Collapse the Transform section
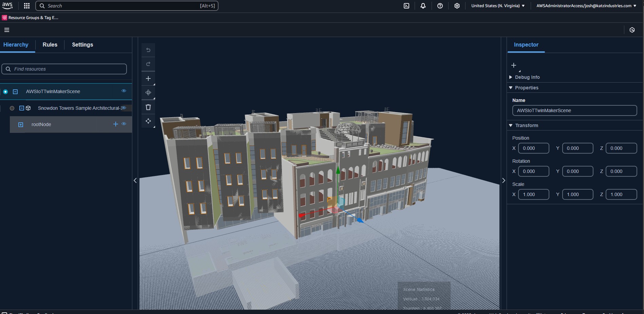This screenshot has width=644, height=314. tap(511, 125)
